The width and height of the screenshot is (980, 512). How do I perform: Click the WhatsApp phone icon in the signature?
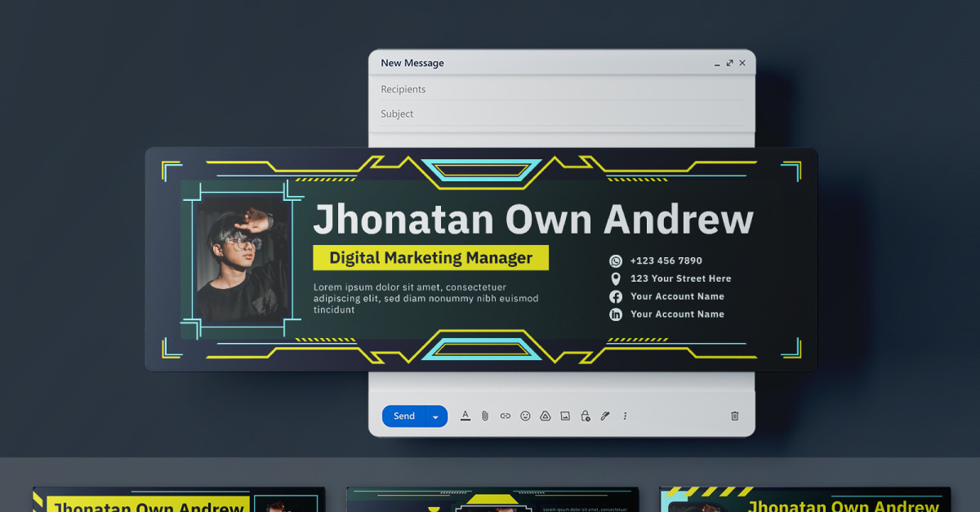[x=615, y=260]
